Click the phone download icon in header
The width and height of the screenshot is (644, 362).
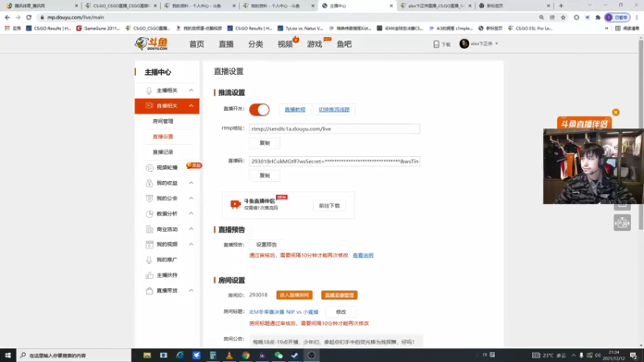[436, 44]
